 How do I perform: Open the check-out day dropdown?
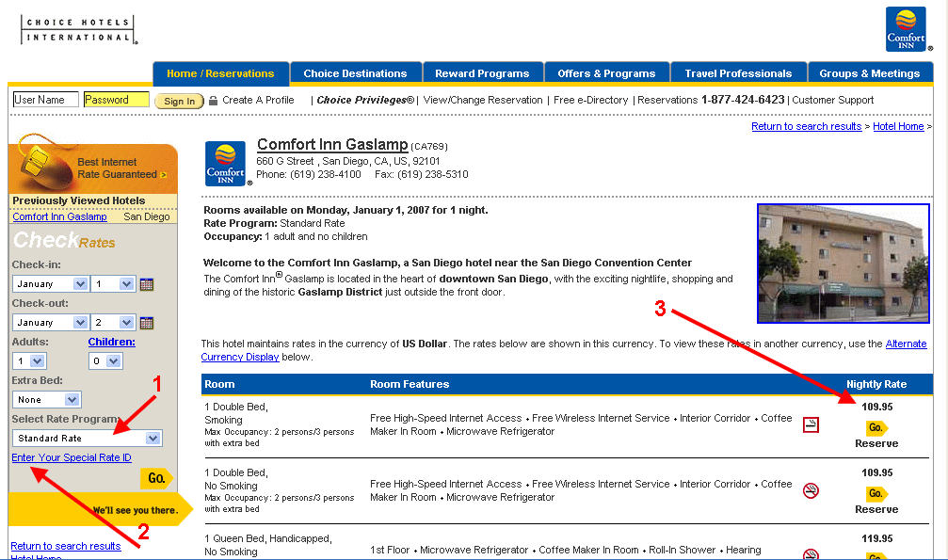tap(112, 322)
